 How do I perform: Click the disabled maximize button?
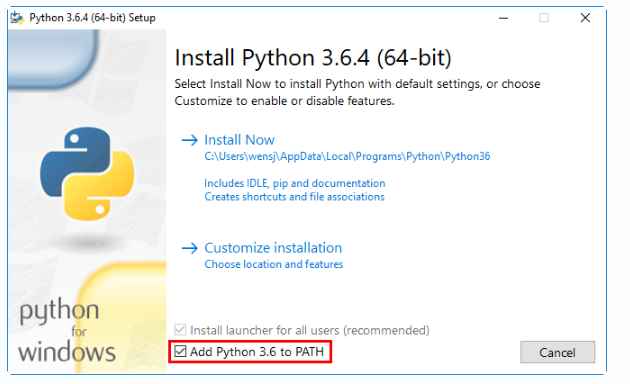click(x=544, y=18)
